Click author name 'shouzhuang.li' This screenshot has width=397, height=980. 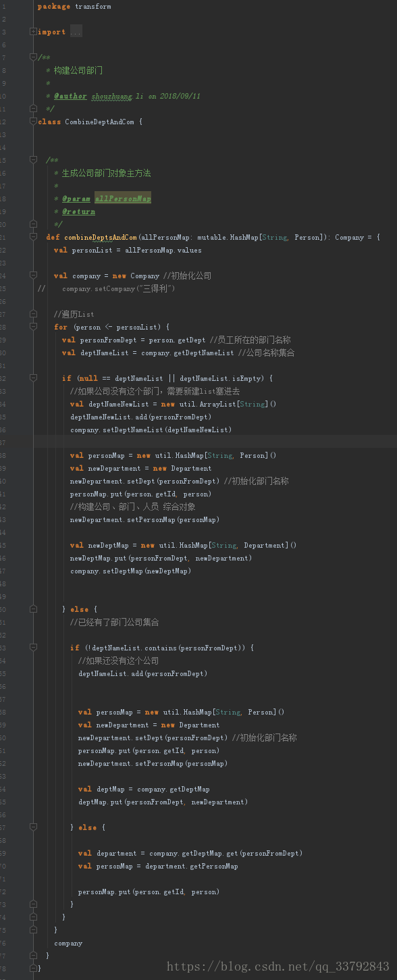pyautogui.click(x=117, y=96)
